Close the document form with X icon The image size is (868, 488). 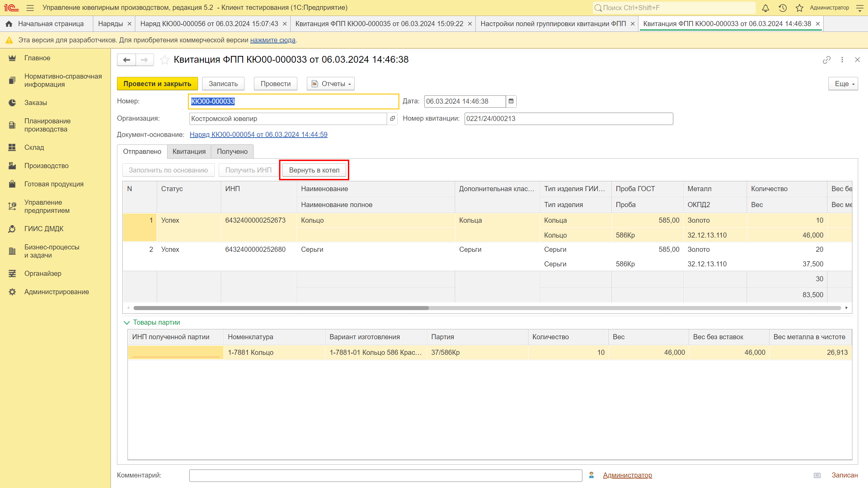click(857, 60)
